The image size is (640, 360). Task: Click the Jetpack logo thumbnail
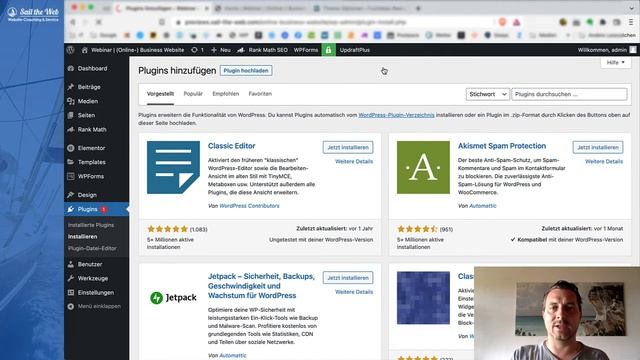(173, 298)
